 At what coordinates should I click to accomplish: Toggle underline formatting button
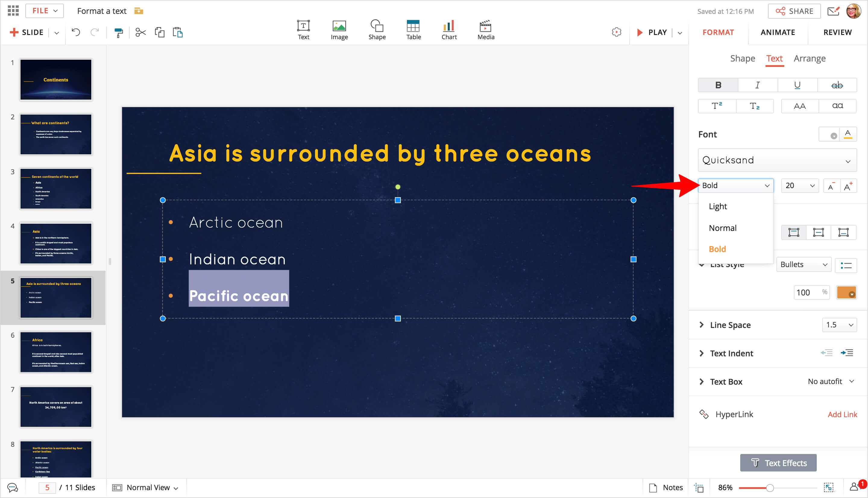(797, 85)
